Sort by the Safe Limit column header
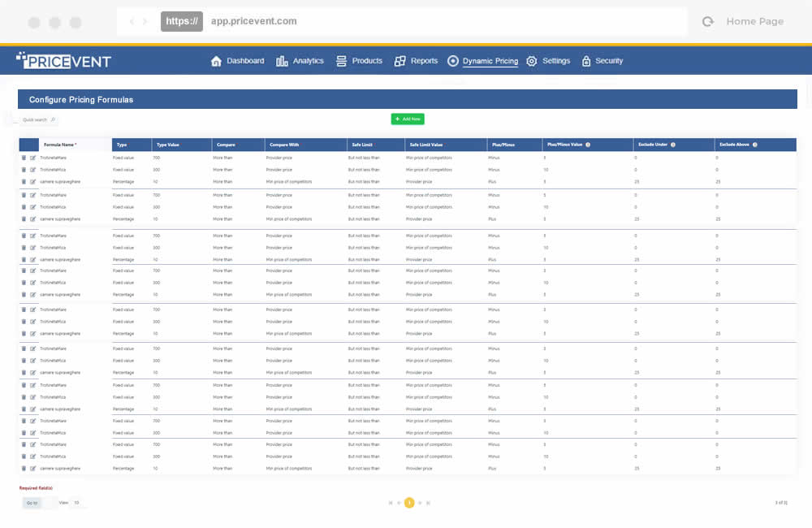 375,145
